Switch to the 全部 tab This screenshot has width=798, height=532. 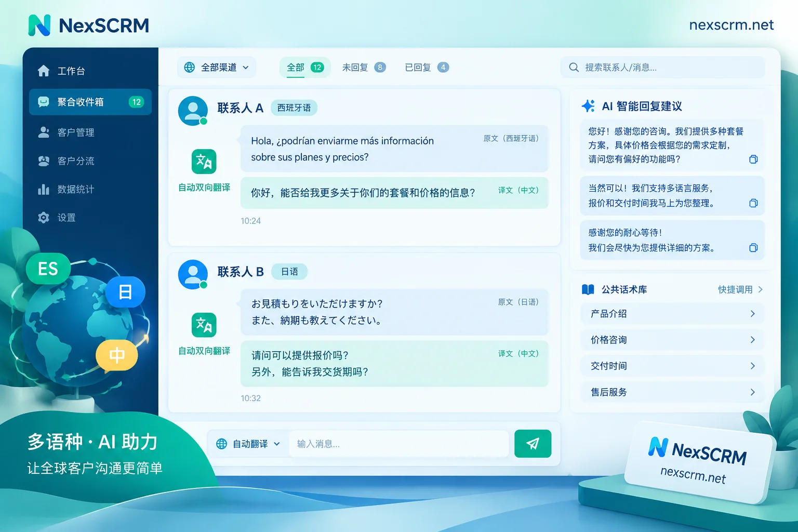coord(305,68)
